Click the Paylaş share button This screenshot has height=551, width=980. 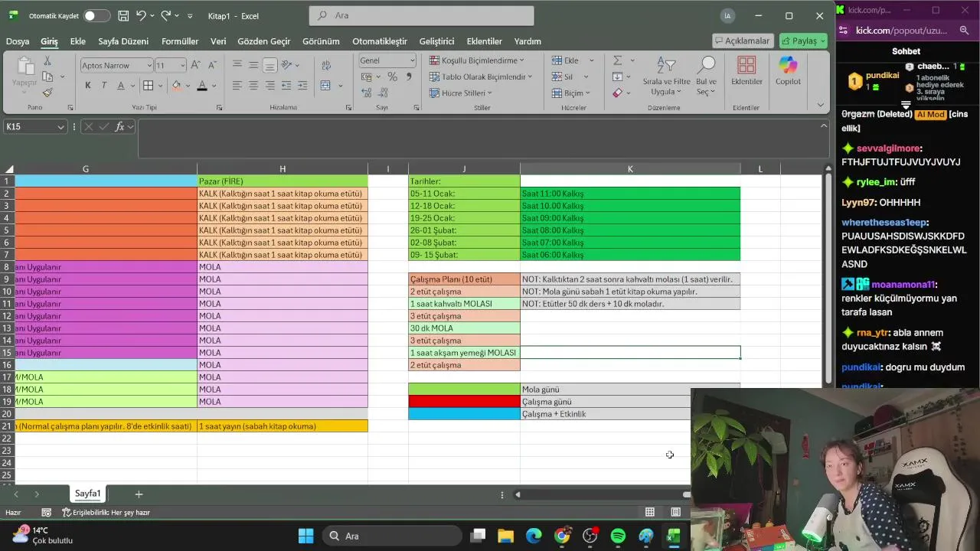803,41
